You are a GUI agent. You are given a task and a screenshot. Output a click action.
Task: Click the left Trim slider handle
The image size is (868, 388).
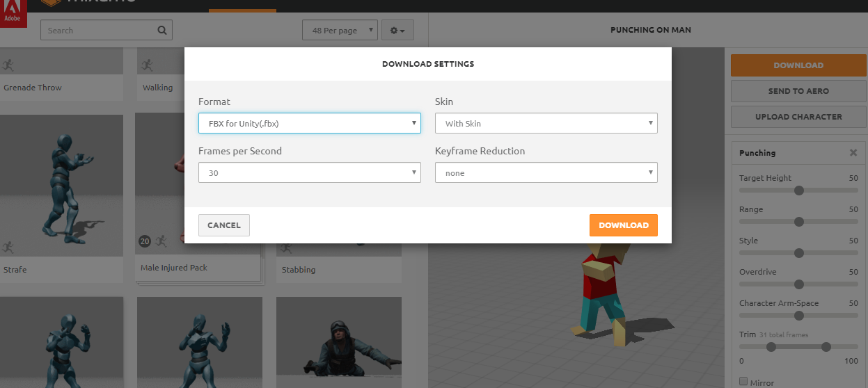click(771, 347)
